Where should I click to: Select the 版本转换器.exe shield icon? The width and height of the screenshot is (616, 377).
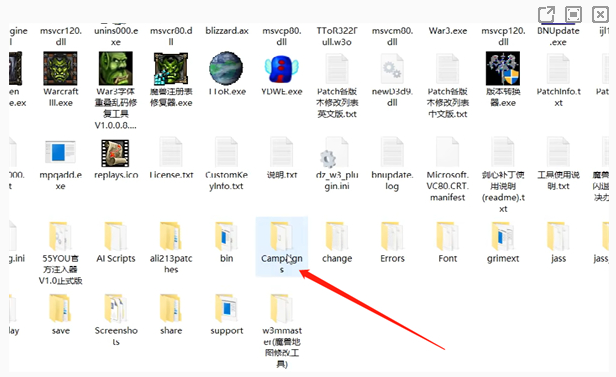503,68
